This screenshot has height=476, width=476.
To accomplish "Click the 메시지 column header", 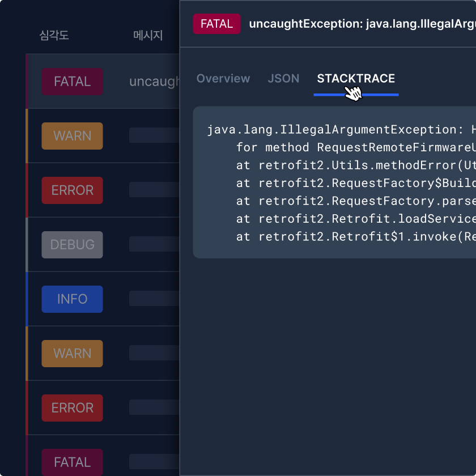I will coord(148,35).
